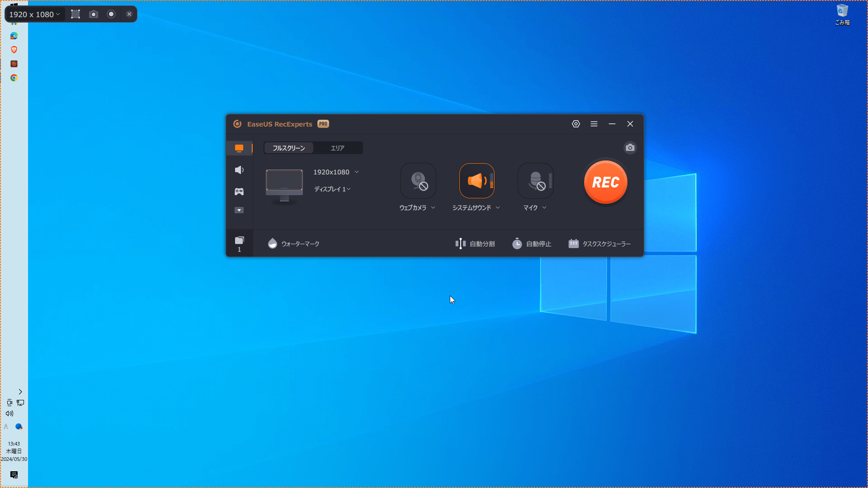Click the monitor preview thumbnail
This screenshot has height=488, width=868.
(x=284, y=185)
